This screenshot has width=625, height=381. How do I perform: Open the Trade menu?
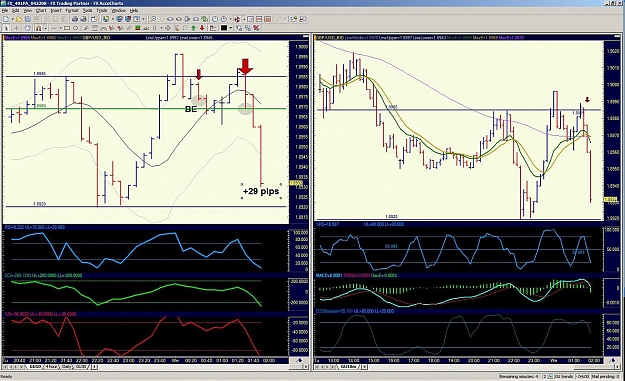[x=102, y=10]
